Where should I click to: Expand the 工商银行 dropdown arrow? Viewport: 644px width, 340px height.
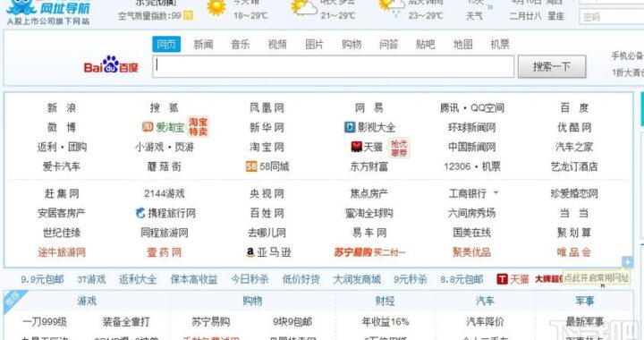496,192
